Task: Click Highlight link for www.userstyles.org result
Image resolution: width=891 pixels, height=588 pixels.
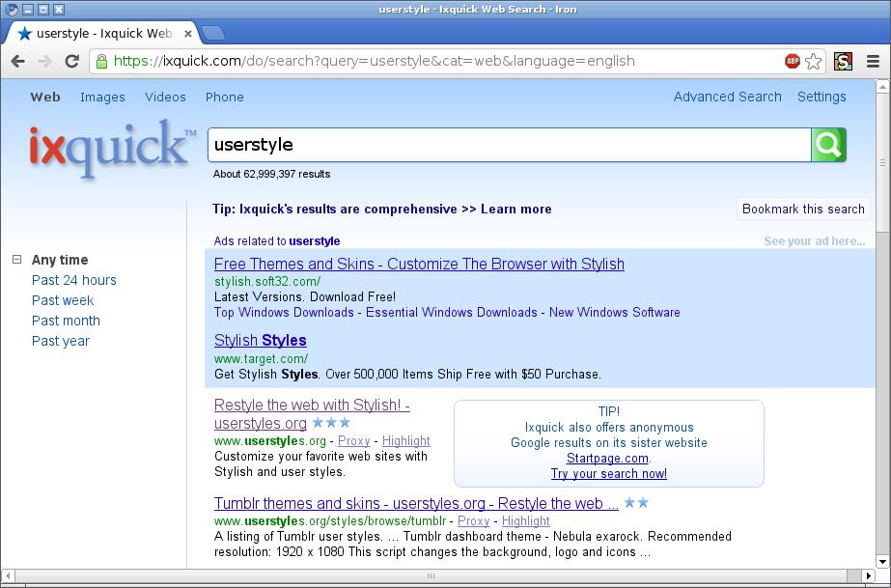Action: pyautogui.click(x=406, y=441)
